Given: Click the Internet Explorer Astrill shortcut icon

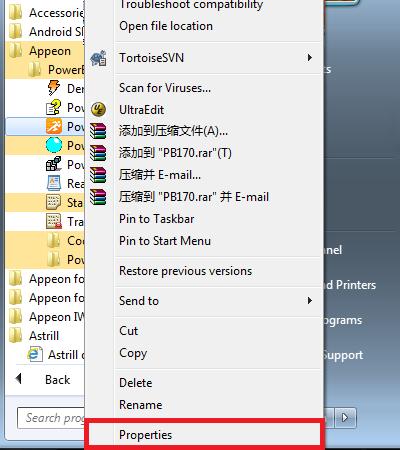Looking at the screenshot, I should (35, 354).
